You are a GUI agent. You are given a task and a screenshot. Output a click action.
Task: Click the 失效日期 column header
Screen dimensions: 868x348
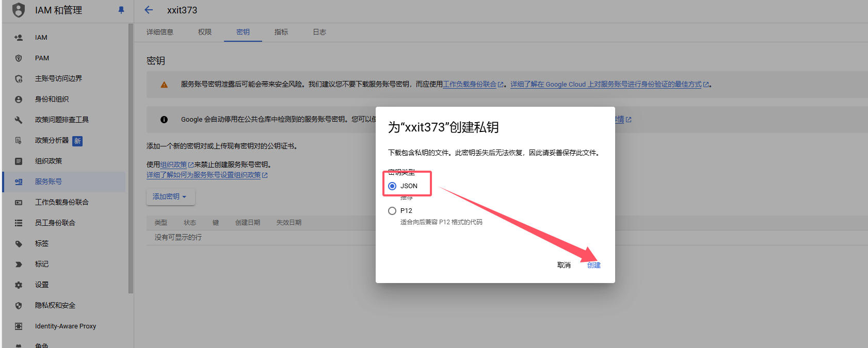[288, 223]
